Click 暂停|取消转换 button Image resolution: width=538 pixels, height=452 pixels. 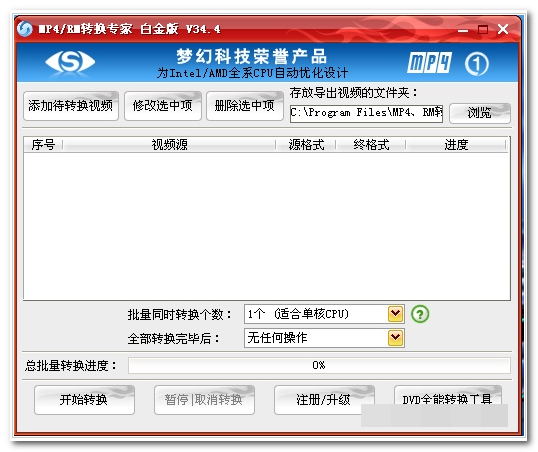tap(204, 400)
